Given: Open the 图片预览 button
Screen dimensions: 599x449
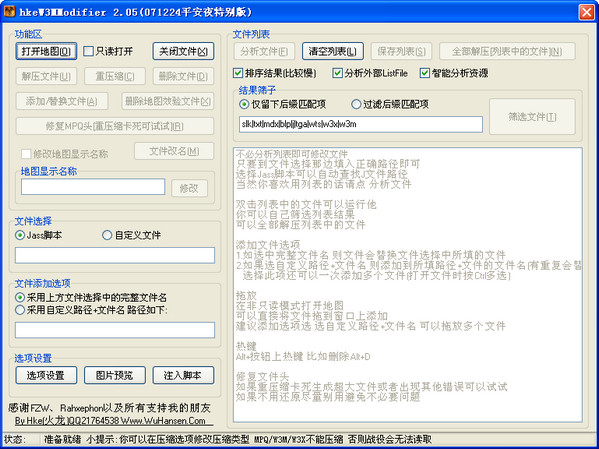Looking at the screenshot, I should (115, 375).
